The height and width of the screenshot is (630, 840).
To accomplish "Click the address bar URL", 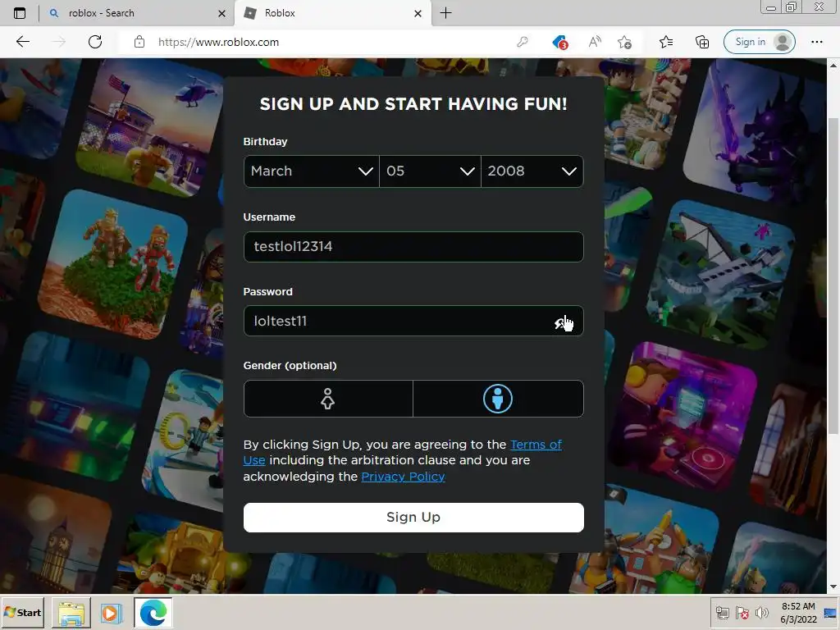I will [x=218, y=42].
